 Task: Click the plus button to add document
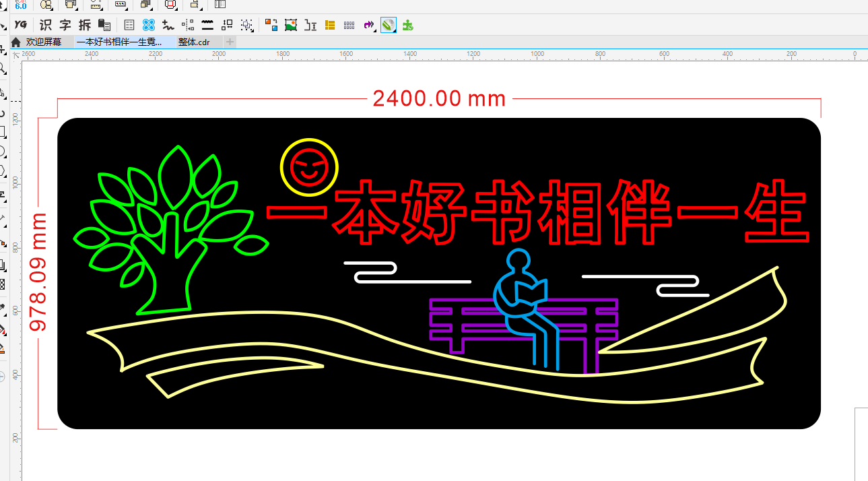[230, 42]
